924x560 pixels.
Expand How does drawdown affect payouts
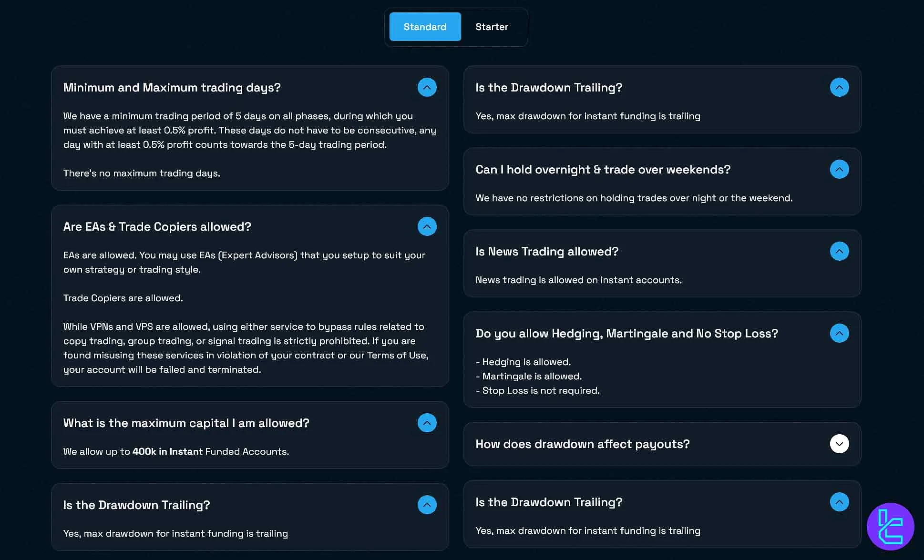(x=839, y=444)
